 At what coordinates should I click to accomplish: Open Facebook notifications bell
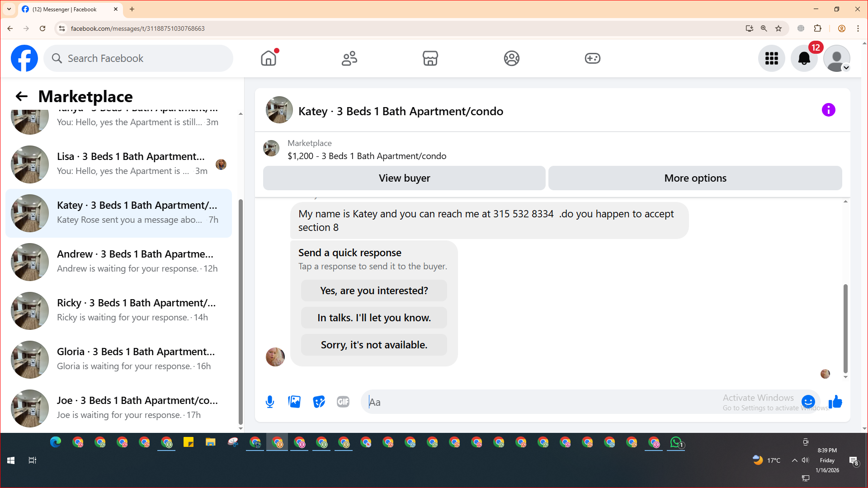pyautogui.click(x=804, y=58)
